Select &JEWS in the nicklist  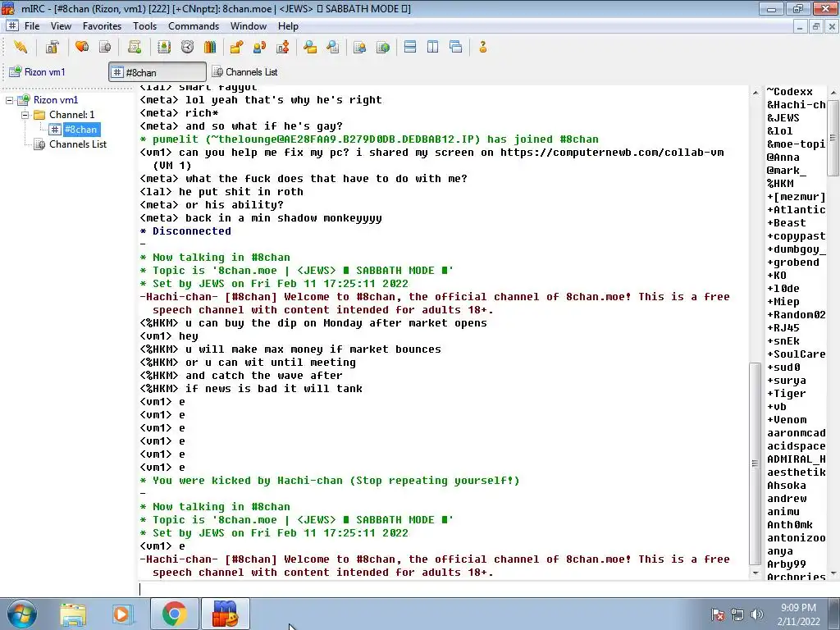click(783, 118)
